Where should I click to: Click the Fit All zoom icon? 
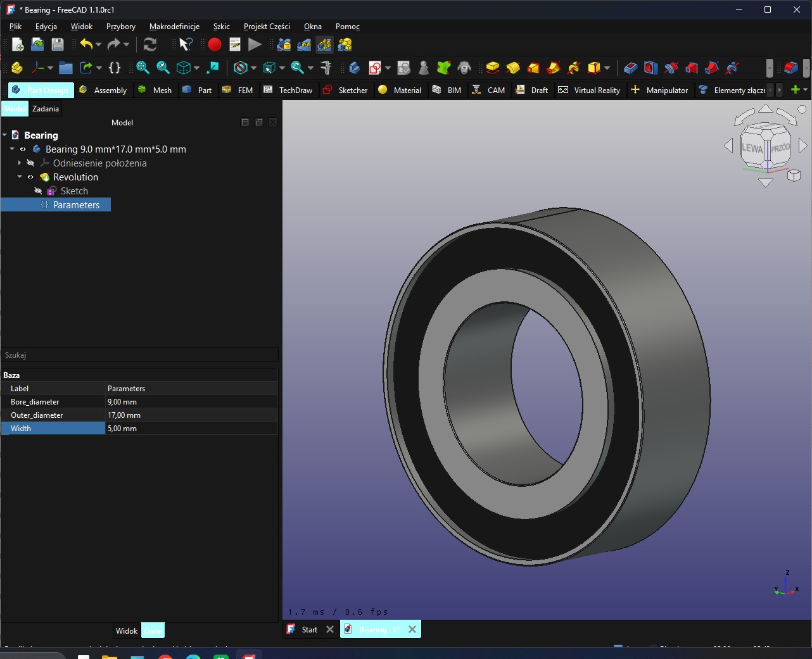tap(143, 68)
